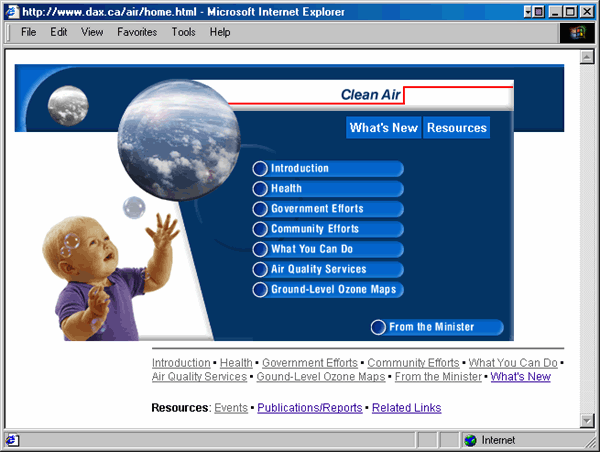Open the Events resources link

(231, 408)
